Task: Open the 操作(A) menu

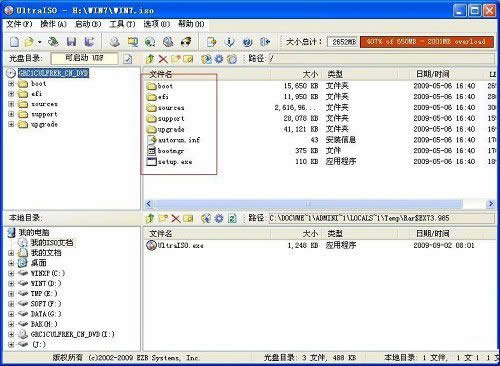Action: [x=53, y=24]
